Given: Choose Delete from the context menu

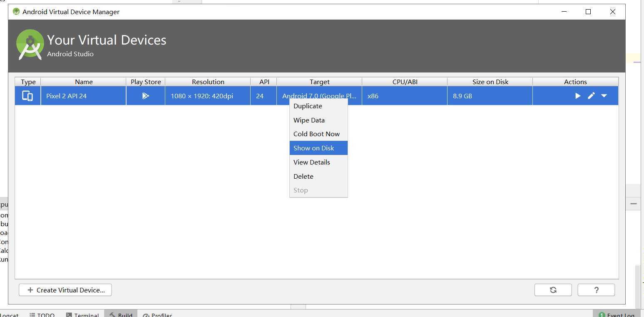Looking at the screenshot, I should pos(318,176).
